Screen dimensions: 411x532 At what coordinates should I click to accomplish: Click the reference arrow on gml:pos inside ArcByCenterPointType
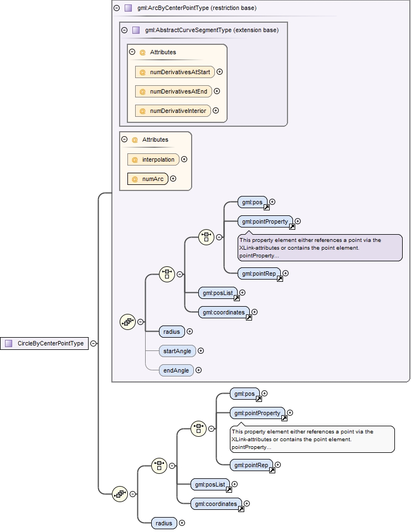click(267, 207)
